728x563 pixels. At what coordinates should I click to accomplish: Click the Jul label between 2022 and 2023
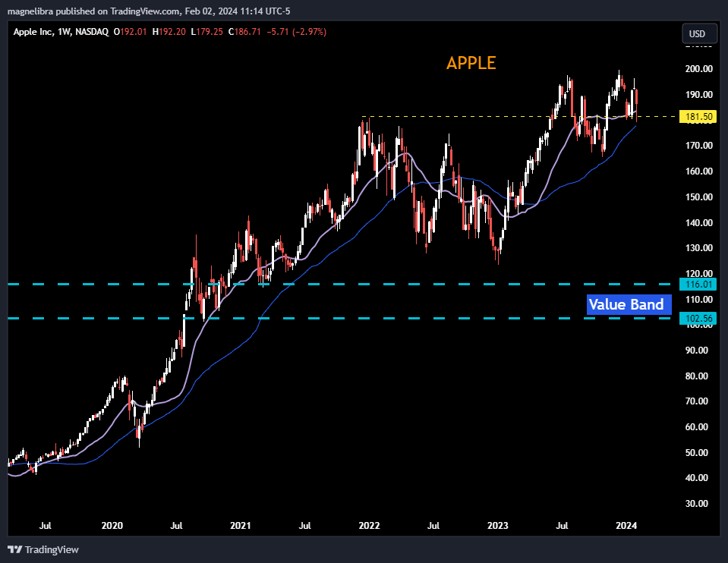pos(433,525)
